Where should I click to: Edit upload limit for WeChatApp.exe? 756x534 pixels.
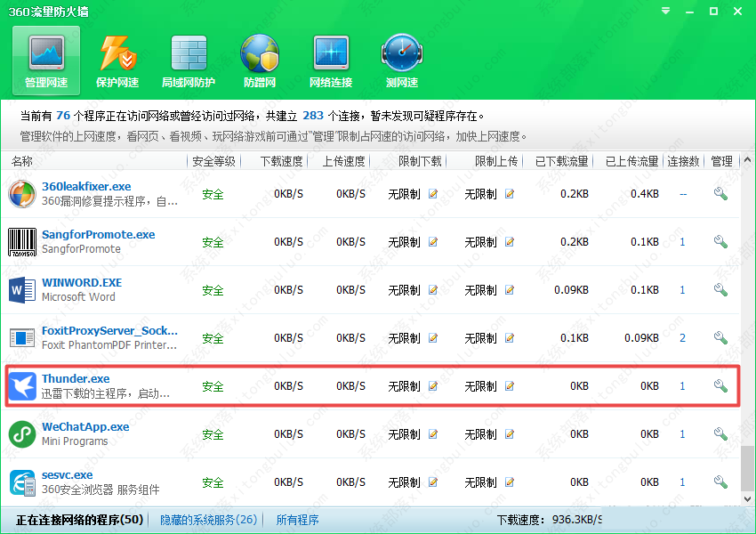[510, 434]
